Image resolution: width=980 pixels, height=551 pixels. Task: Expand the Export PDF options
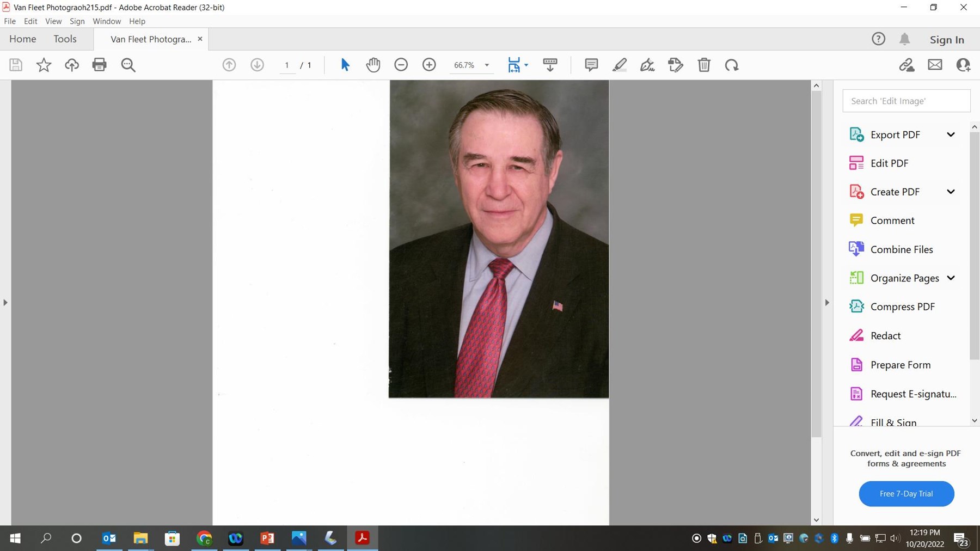click(x=951, y=134)
